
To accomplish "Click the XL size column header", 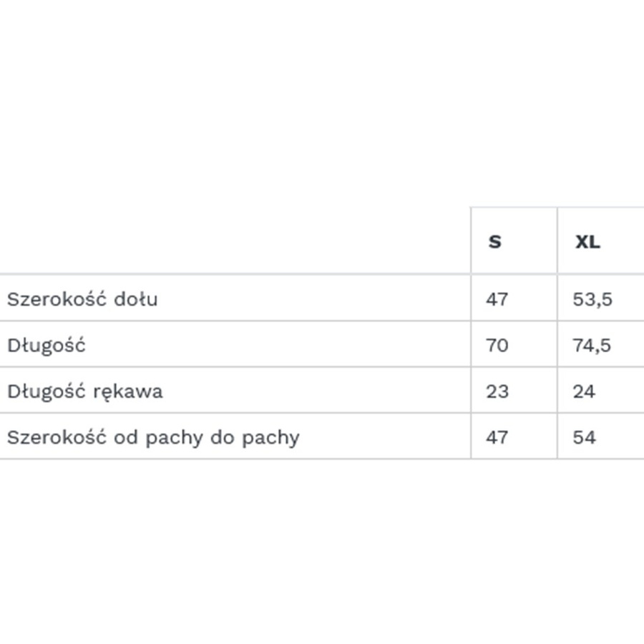I will point(588,242).
